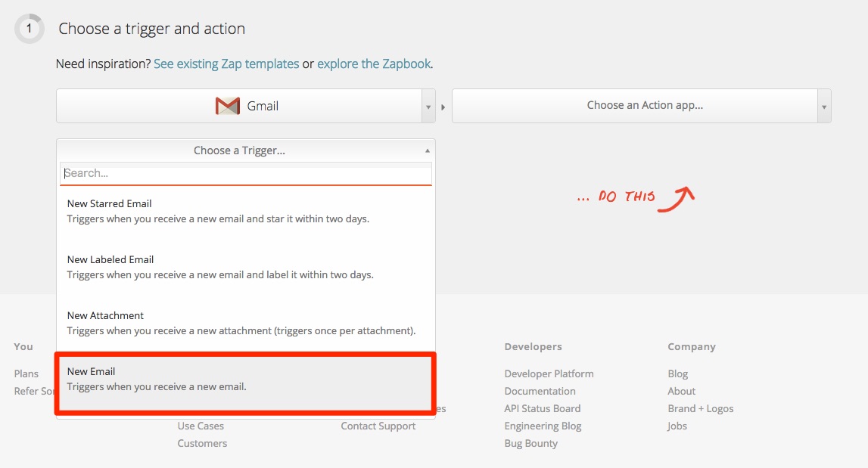Screen dimensions: 868x468
Task: Open the About footer link
Action: pyautogui.click(x=681, y=391)
